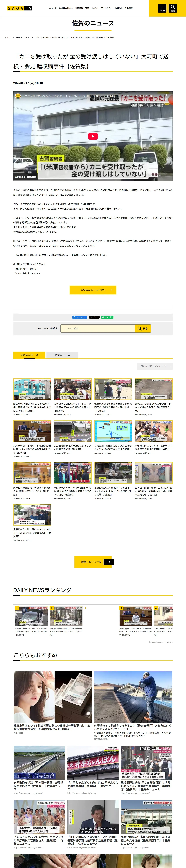Image resolution: width=186 pixels, height=868 pixels.
Task: Open the 番組情報 menu item
Action: point(79,8)
